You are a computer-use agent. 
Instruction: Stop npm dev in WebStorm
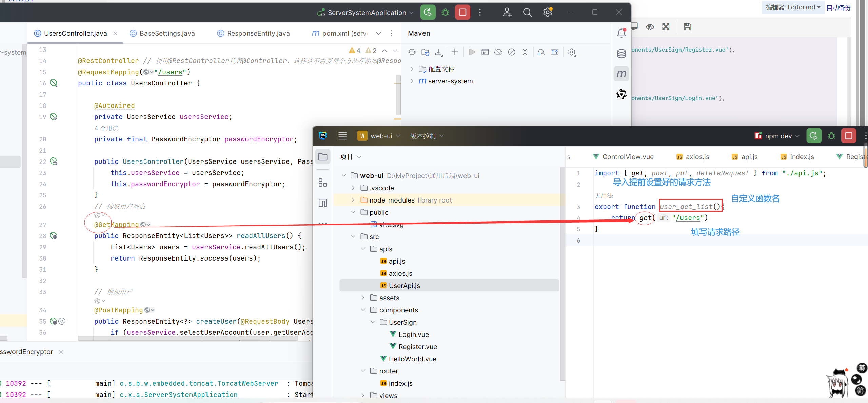[x=849, y=136]
